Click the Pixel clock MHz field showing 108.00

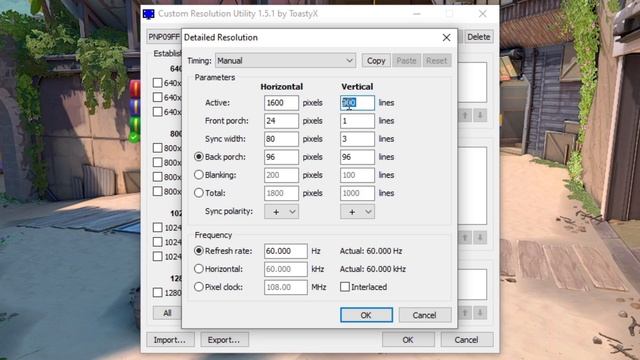click(286, 287)
